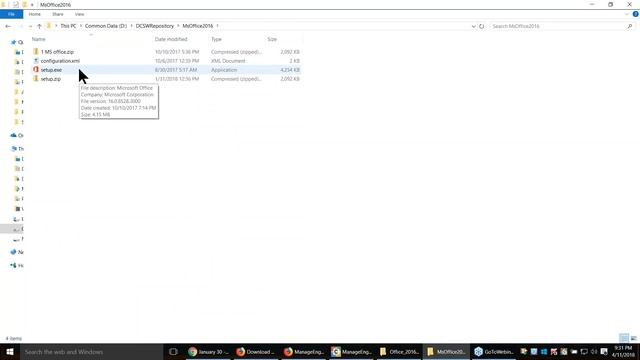
Task: Go back with the back arrow
Action: pyautogui.click(x=8, y=26)
